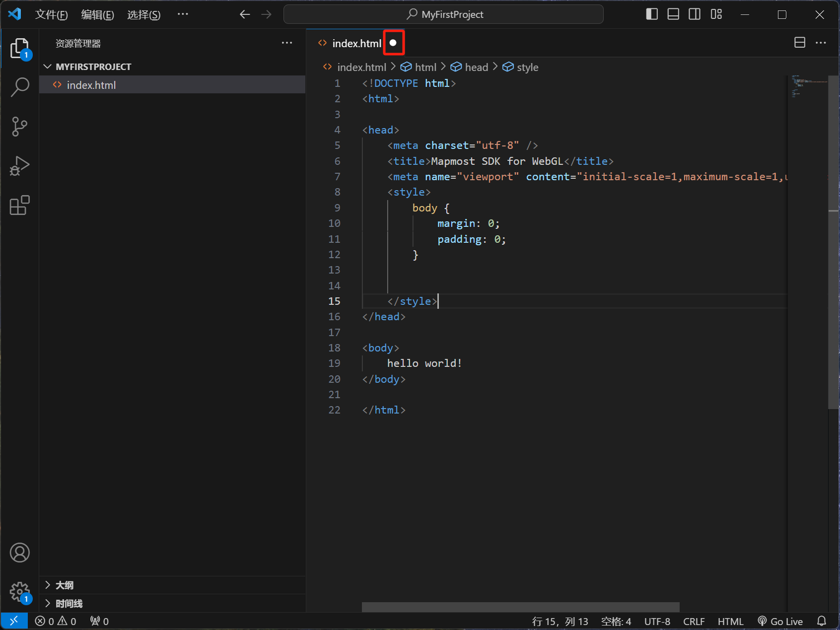840x630 pixels.
Task: Click cursor position 行 15, 列 13
Action: click(x=560, y=622)
